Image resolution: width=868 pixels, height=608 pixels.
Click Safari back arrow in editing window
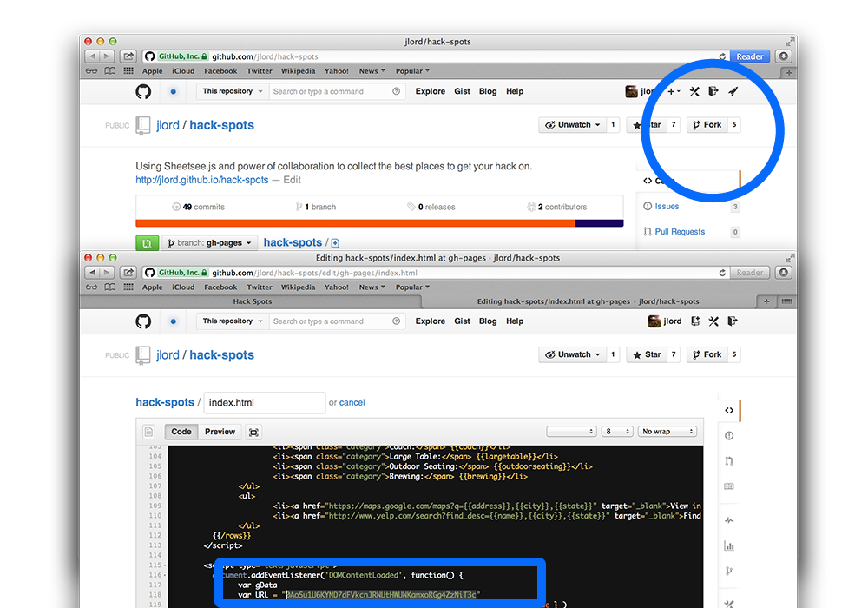tap(92, 273)
